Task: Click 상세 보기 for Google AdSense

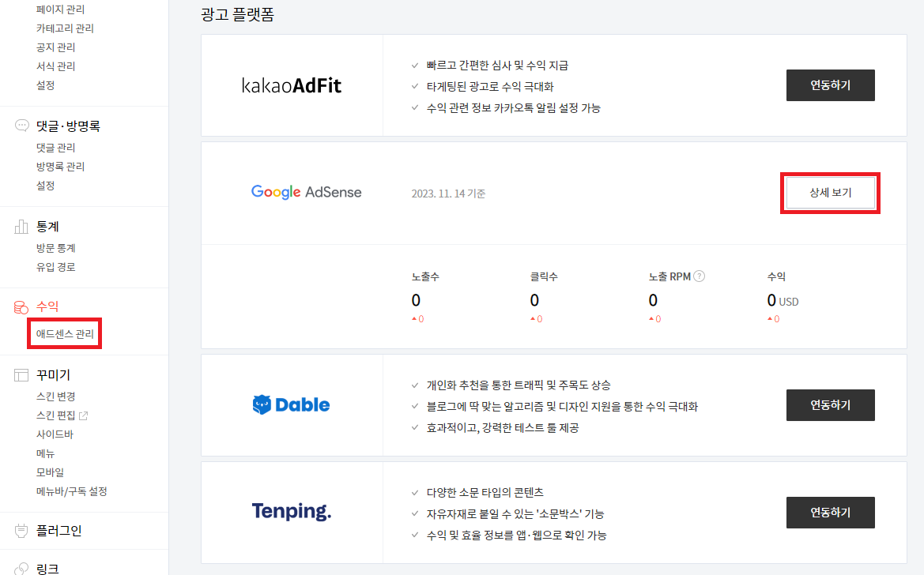Action: (830, 193)
